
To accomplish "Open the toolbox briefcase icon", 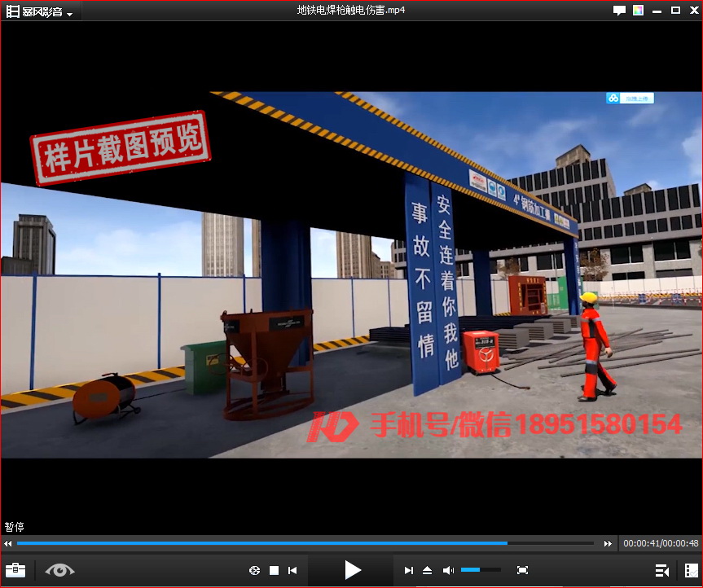I will [15, 570].
